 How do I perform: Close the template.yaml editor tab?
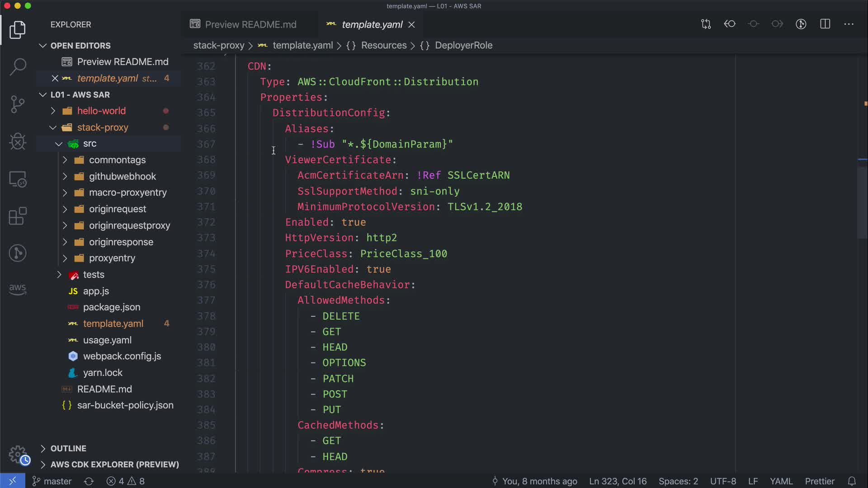(411, 25)
